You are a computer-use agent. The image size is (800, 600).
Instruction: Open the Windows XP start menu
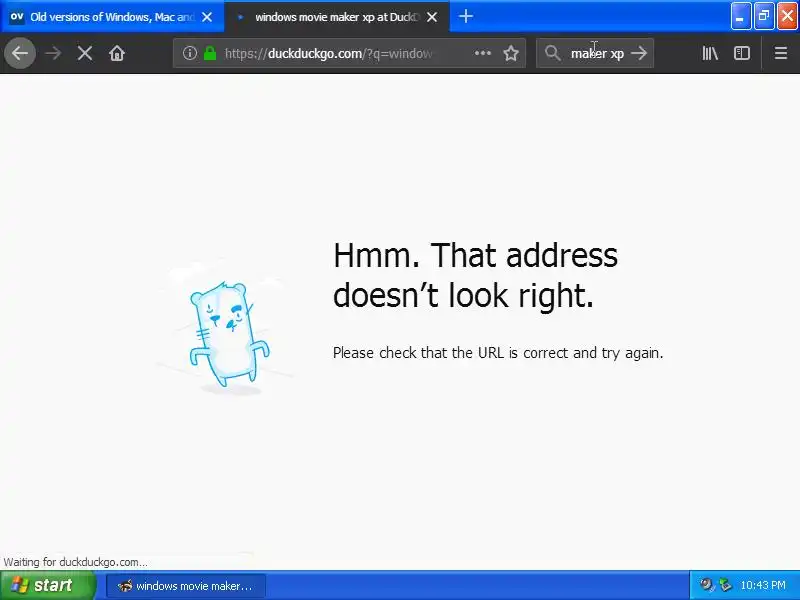click(47, 585)
